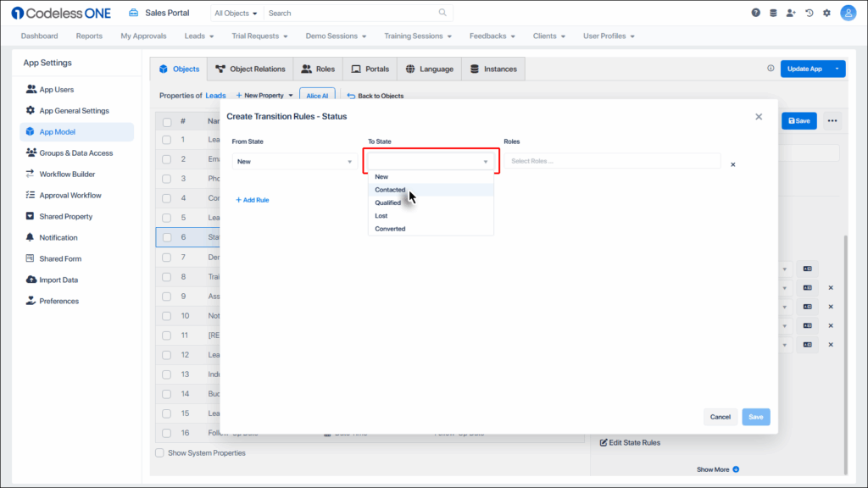Image resolution: width=868 pixels, height=488 pixels.
Task: Open settings via the gear icon
Action: click(828, 12)
